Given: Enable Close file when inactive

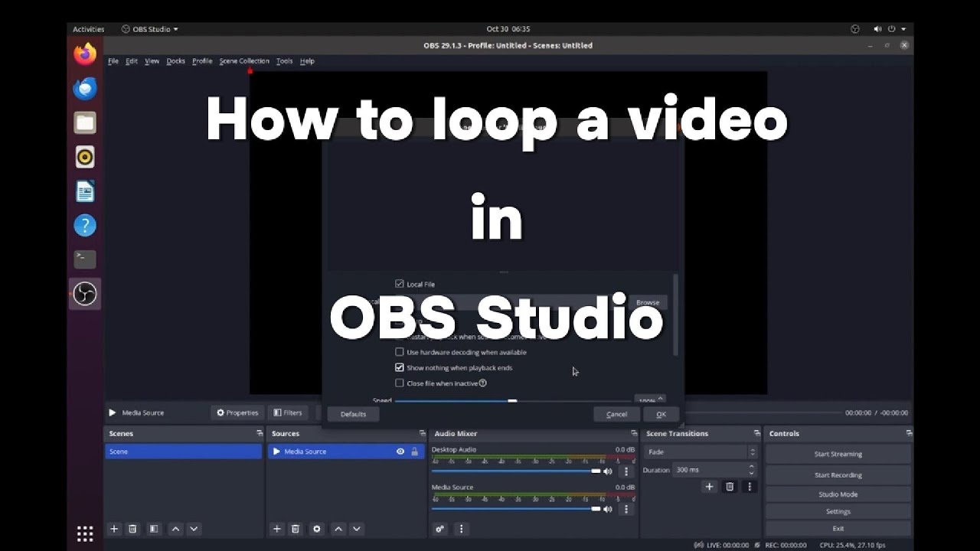Looking at the screenshot, I should coord(399,383).
